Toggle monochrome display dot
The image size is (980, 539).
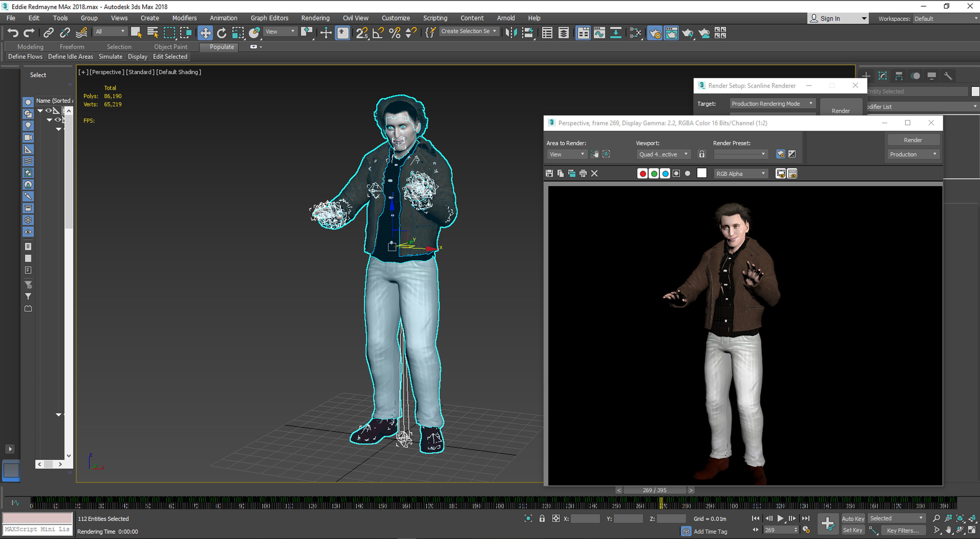click(x=687, y=174)
